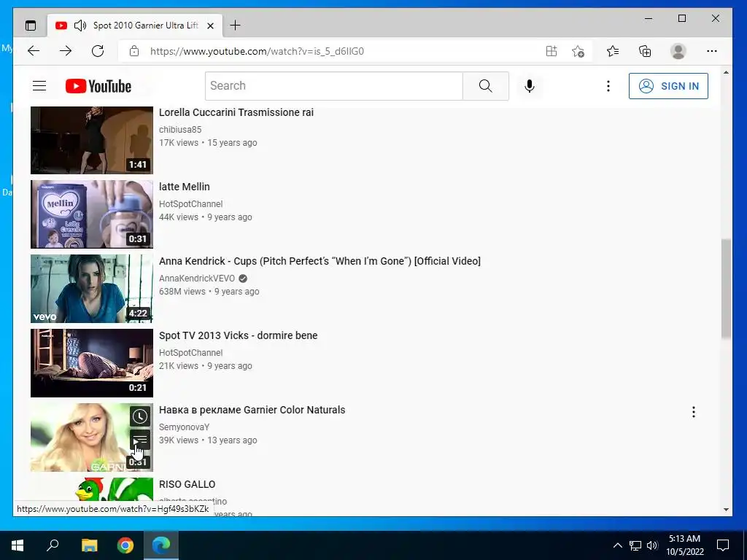This screenshot has height=560, width=747.
Task: Click the RISO GALLO title
Action: click(x=187, y=484)
